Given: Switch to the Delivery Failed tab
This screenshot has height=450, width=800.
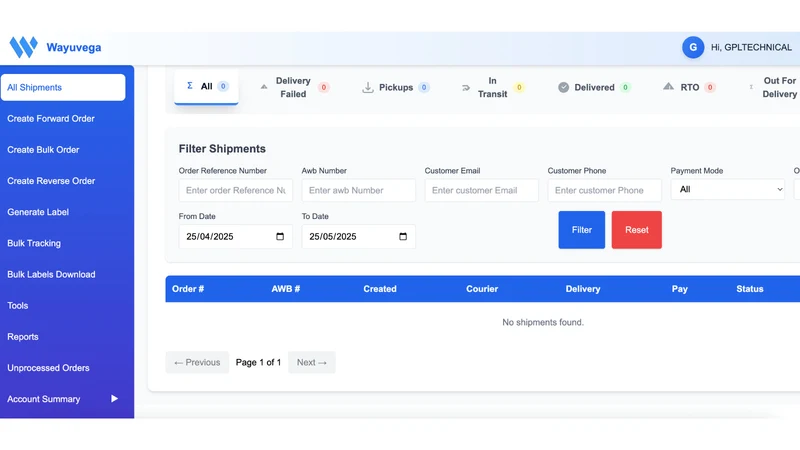Looking at the screenshot, I should [x=294, y=87].
